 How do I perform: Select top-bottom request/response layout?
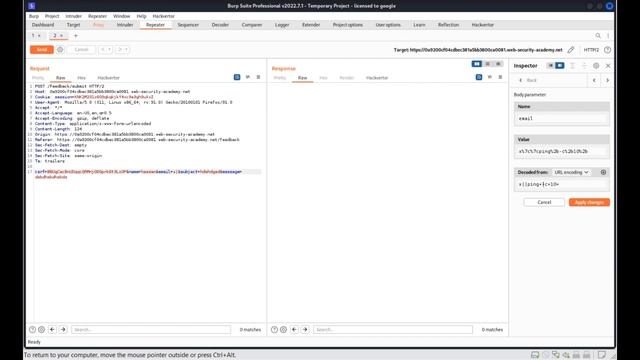487,64
